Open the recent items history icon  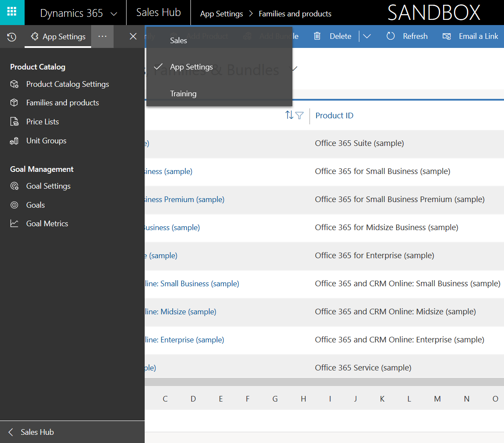(x=12, y=37)
